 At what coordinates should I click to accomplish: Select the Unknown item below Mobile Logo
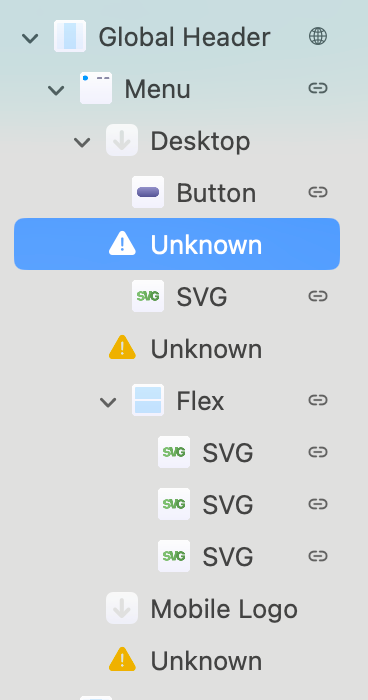point(177,660)
